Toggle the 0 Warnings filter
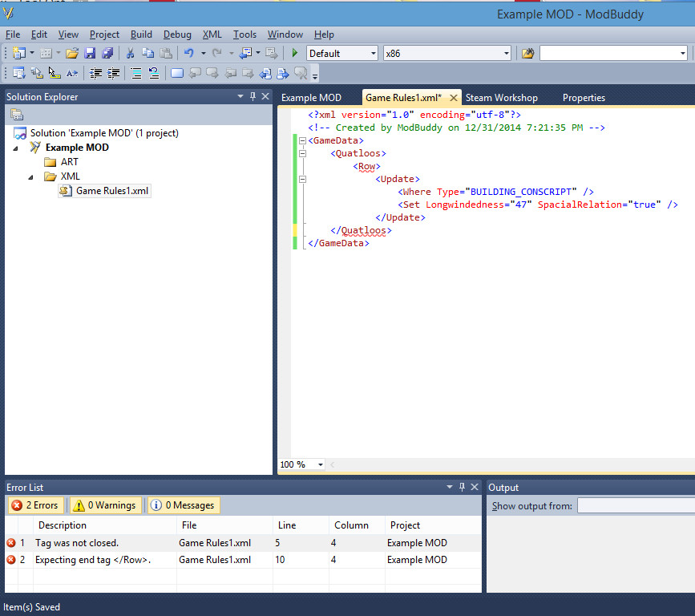695x616 pixels. (x=105, y=505)
